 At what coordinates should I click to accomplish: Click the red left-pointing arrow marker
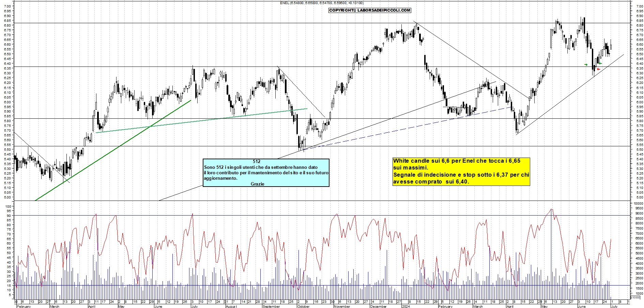tap(598, 69)
